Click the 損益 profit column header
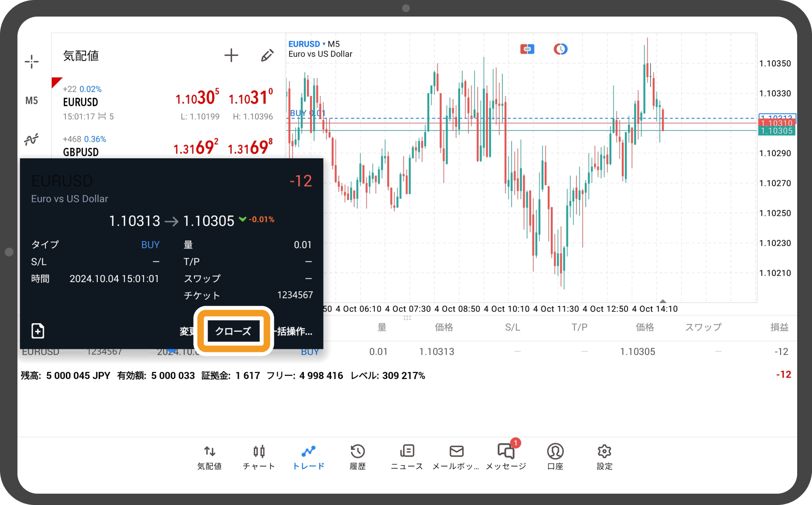The width and height of the screenshot is (812, 505). point(779,328)
